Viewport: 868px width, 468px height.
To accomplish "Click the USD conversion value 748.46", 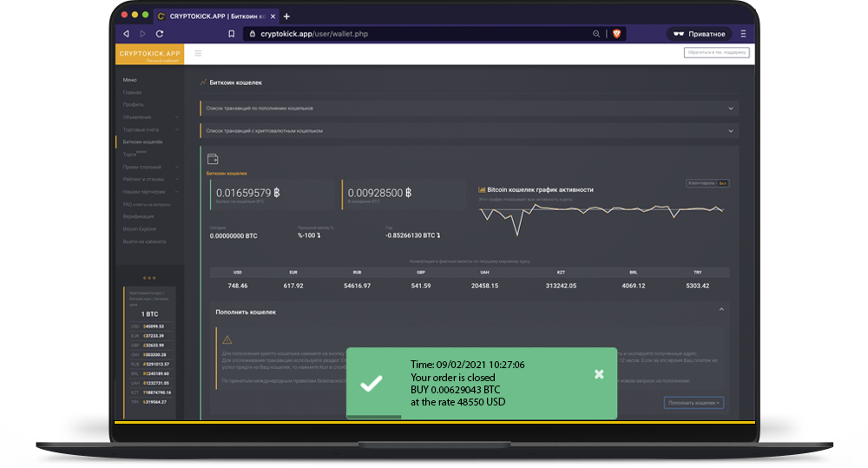I will 238,286.
